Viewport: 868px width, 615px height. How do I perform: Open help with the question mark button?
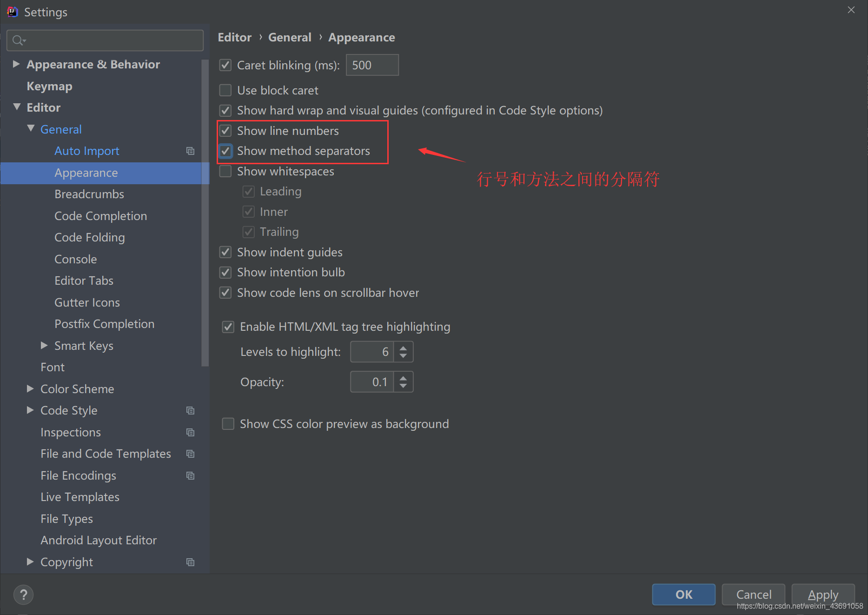pos(23,595)
